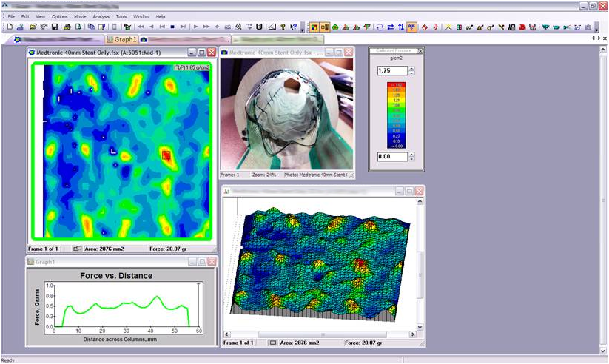609x364 pixels.
Task: Click the New file toolbar icon
Action: (10, 27)
